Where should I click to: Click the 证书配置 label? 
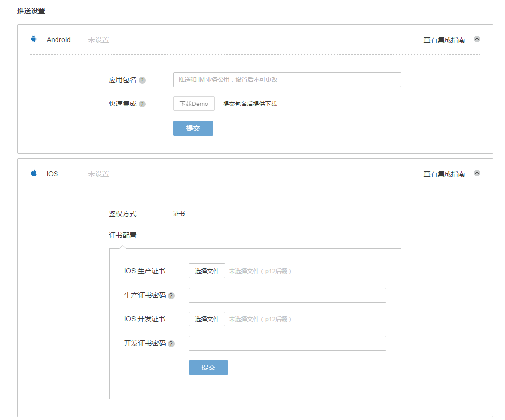[123, 235]
